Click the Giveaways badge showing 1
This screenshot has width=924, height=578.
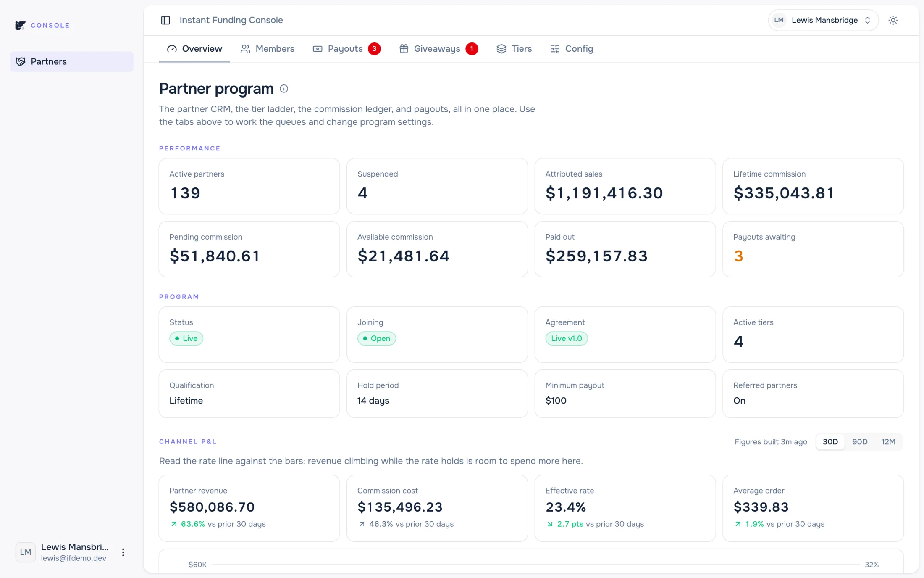tap(472, 49)
